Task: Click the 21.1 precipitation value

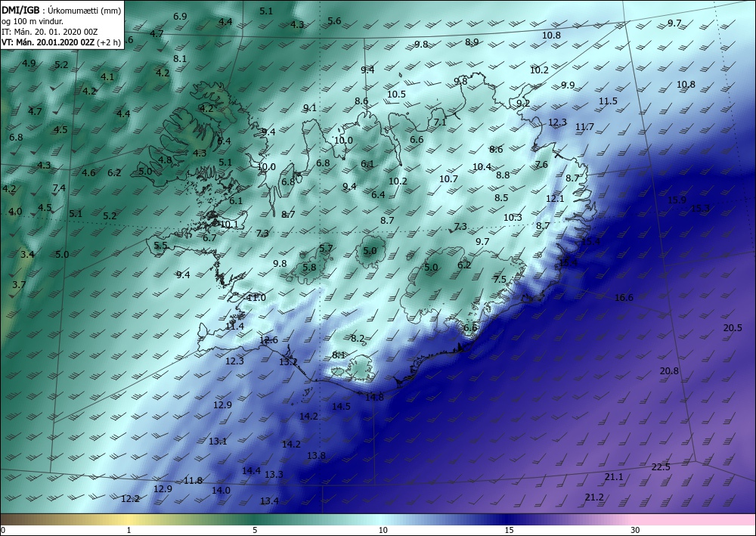Action: (614, 477)
